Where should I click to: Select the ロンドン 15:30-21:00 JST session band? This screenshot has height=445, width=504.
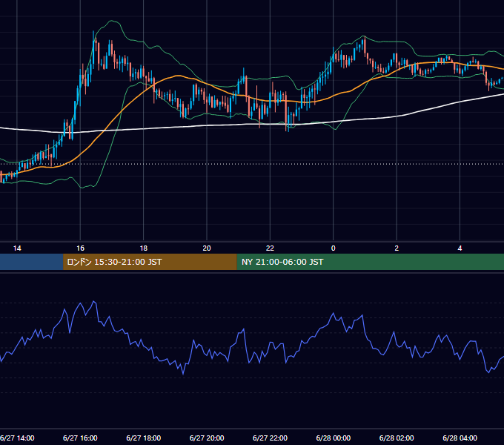click(150, 262)
